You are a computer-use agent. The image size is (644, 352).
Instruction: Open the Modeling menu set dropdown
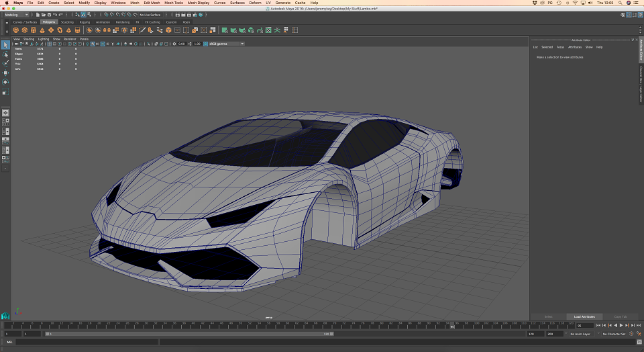click(16, 15)
